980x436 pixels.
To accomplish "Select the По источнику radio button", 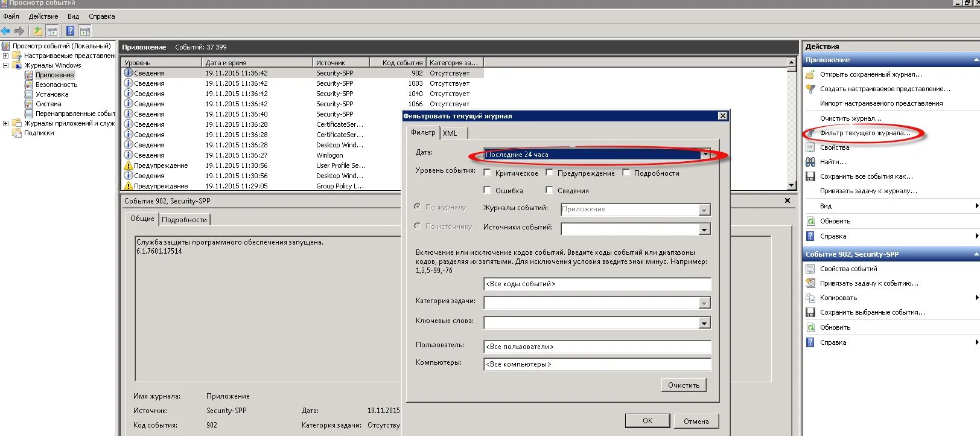I will pos(418,226).
